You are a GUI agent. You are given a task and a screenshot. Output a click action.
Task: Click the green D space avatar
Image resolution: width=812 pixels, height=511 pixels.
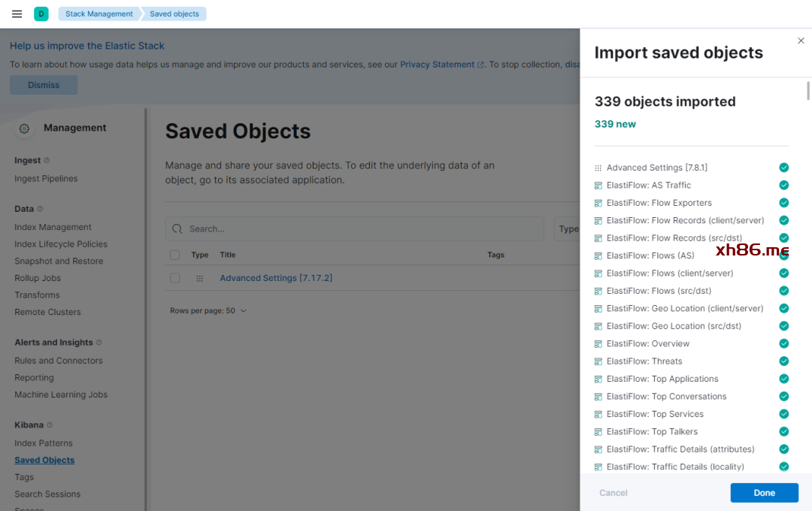tap(41, 14)
